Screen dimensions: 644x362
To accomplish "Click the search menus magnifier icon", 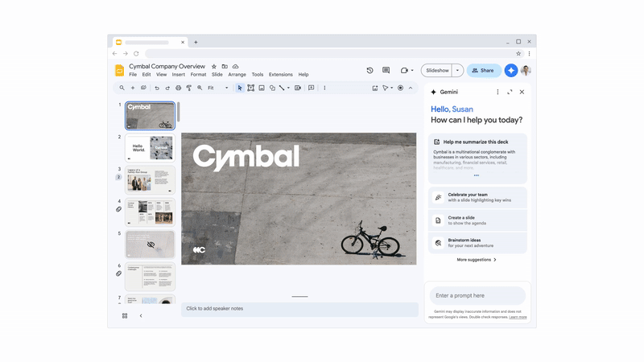I will coord(122,88).
